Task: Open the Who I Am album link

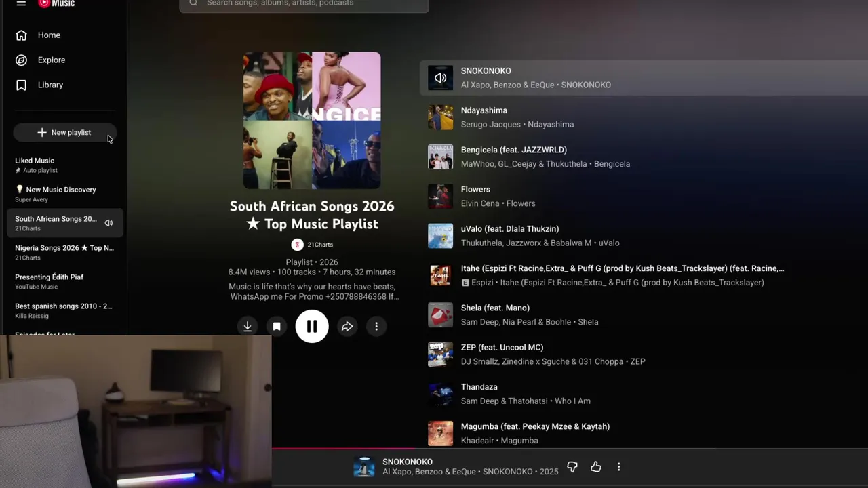Action: point(572,401)
